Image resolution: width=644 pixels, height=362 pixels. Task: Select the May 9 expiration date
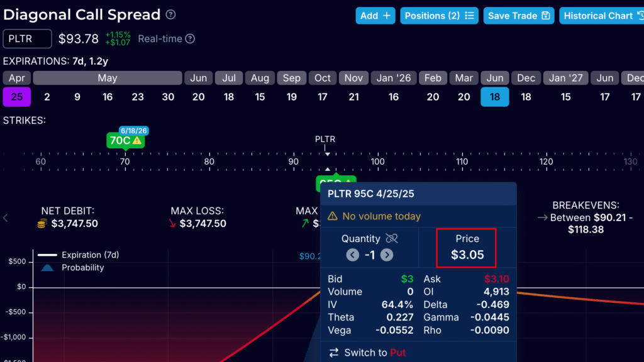click(77, 97)
